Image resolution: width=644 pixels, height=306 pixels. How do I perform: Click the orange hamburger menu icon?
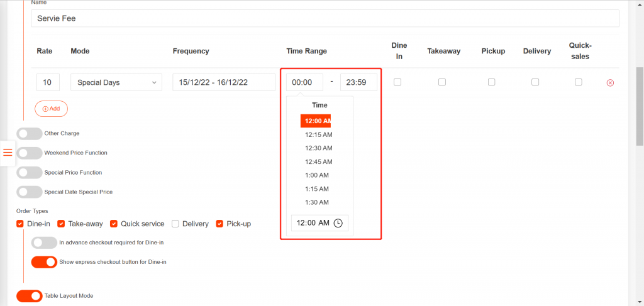click(8, 152)
